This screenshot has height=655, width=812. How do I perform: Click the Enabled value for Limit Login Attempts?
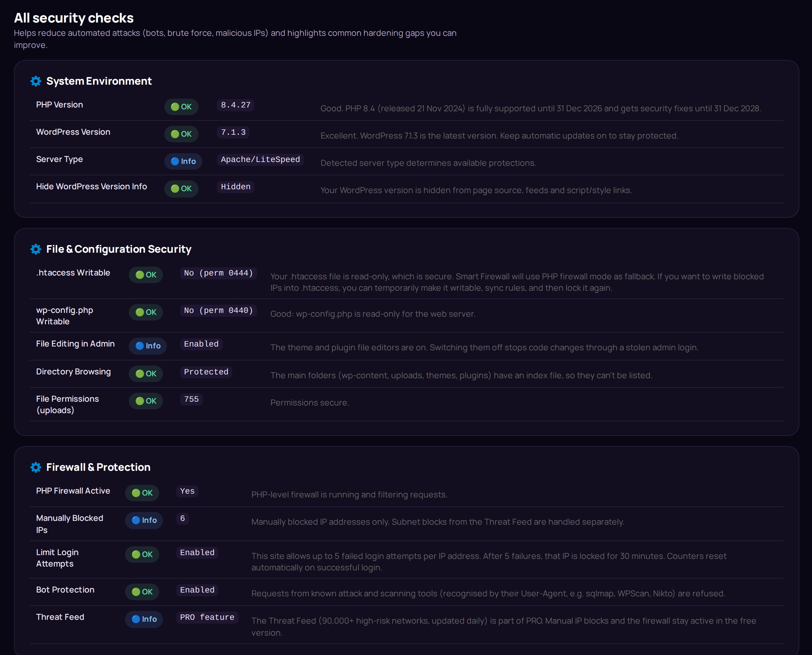pyautogui.click(x=197, y=553)
